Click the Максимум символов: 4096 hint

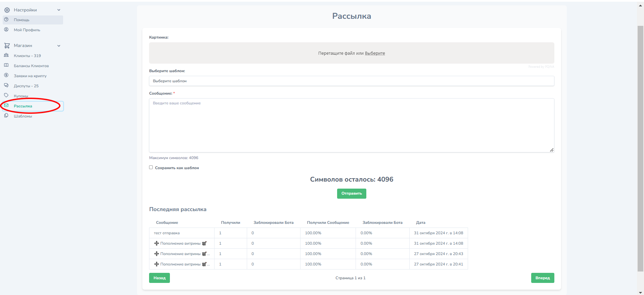174,158
